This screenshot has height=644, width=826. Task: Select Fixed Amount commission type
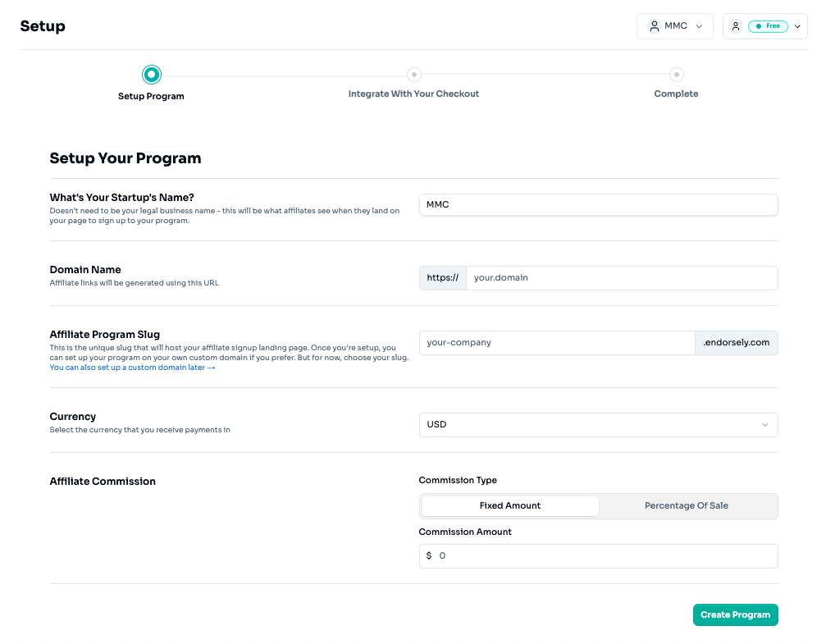click(510, 506)
